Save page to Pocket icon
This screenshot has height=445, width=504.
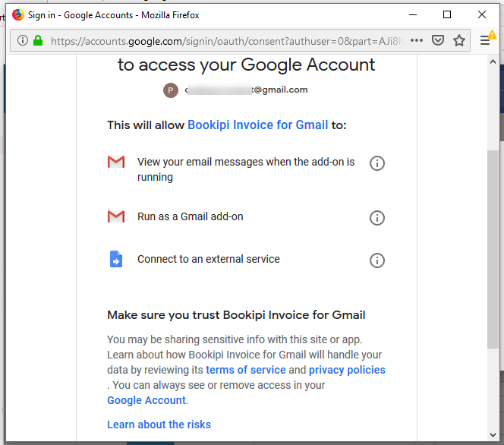point(438,40)
